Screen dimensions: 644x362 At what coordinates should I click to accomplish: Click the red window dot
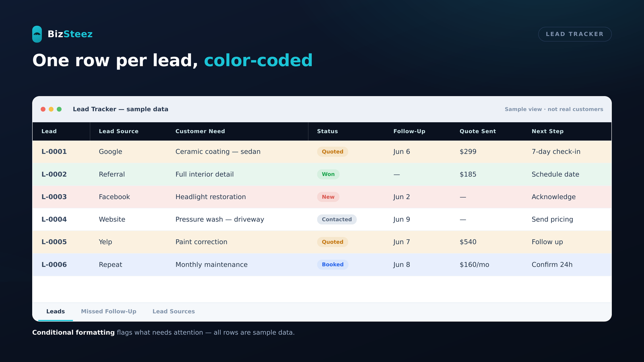43,109
